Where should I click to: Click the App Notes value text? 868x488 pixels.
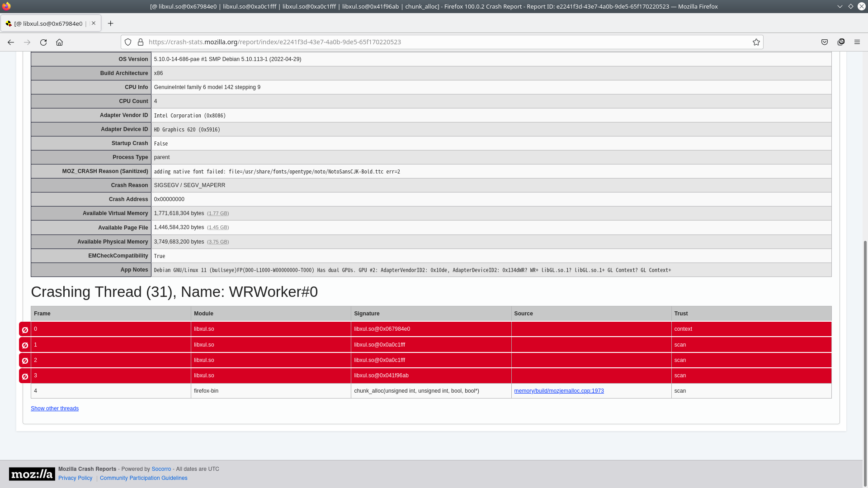pos(412,270)
